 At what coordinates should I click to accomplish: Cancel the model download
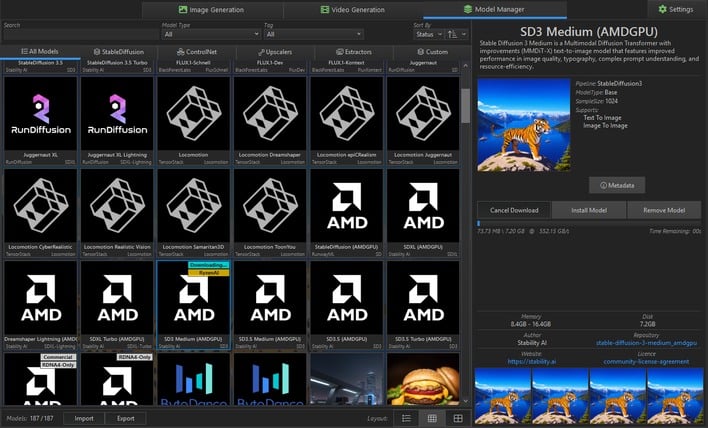[514, 210]
